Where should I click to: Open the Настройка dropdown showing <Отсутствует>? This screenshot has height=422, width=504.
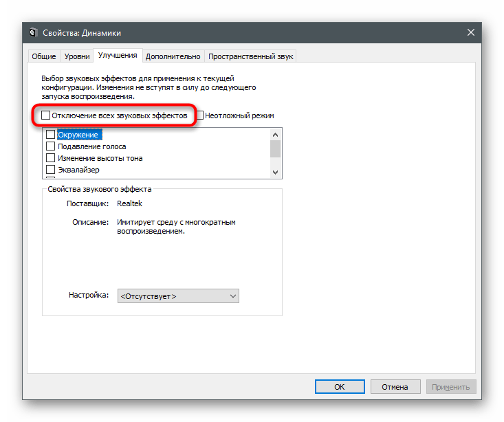[x=178, y=296]
